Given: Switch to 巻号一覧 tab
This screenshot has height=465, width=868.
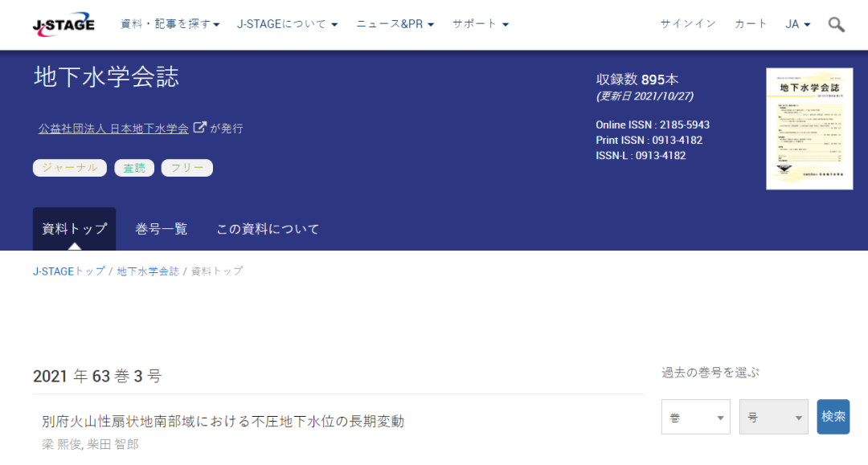Looking at the screenshot, I should (x=161, y=229).
